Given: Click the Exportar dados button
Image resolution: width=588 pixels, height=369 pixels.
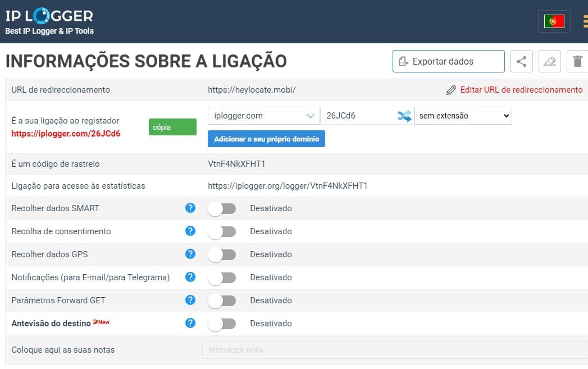Looking at the screenshot, I should (x=448, y=61).
